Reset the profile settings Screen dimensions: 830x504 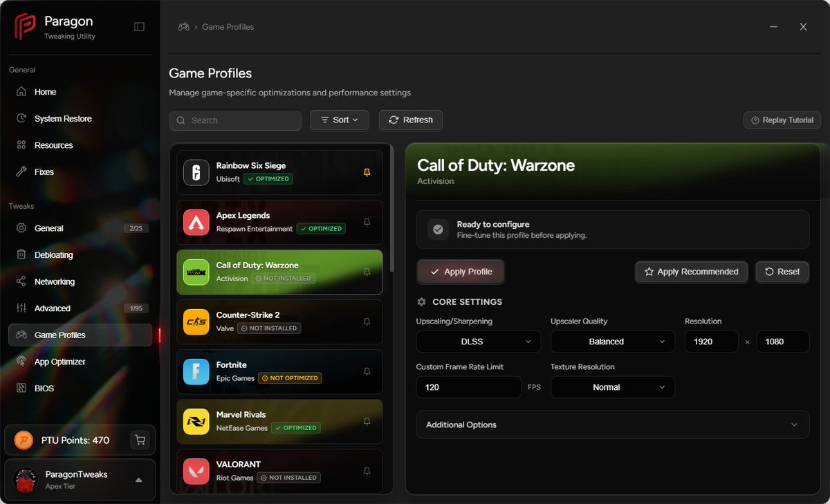[782, 272]
